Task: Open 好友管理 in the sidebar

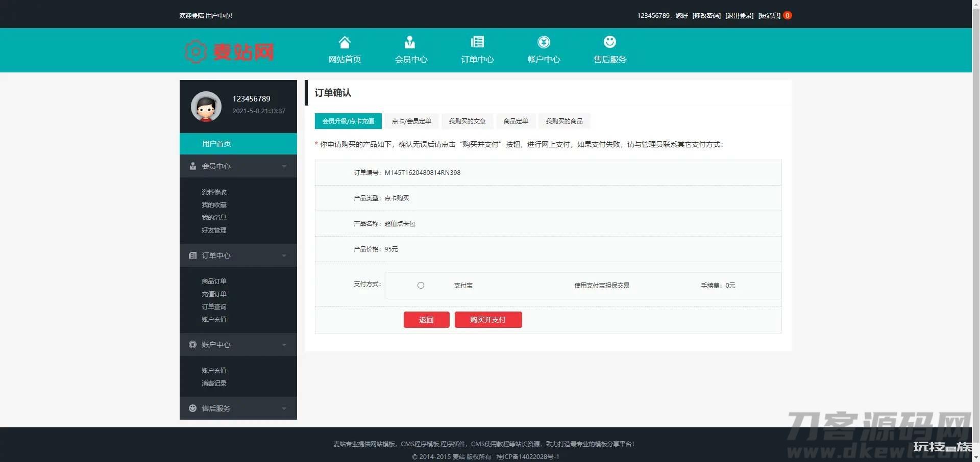Action: (x=214, y=230)
